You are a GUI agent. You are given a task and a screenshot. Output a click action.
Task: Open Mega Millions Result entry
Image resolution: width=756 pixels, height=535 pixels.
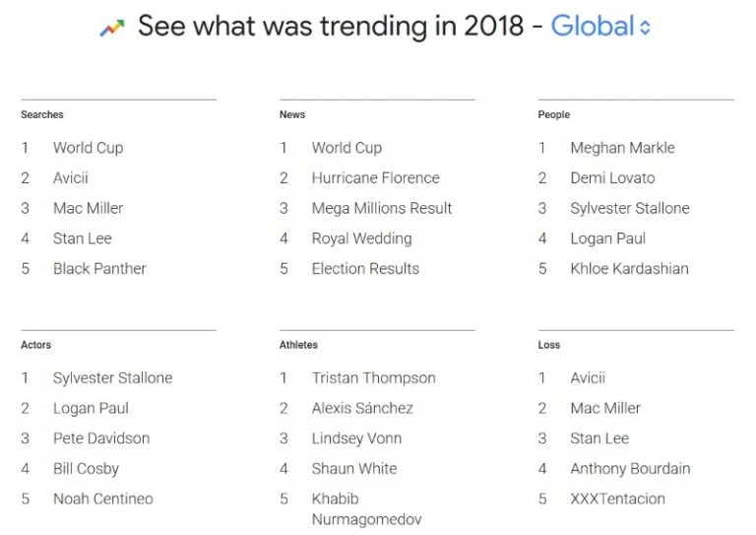click(x=382, y=209)
